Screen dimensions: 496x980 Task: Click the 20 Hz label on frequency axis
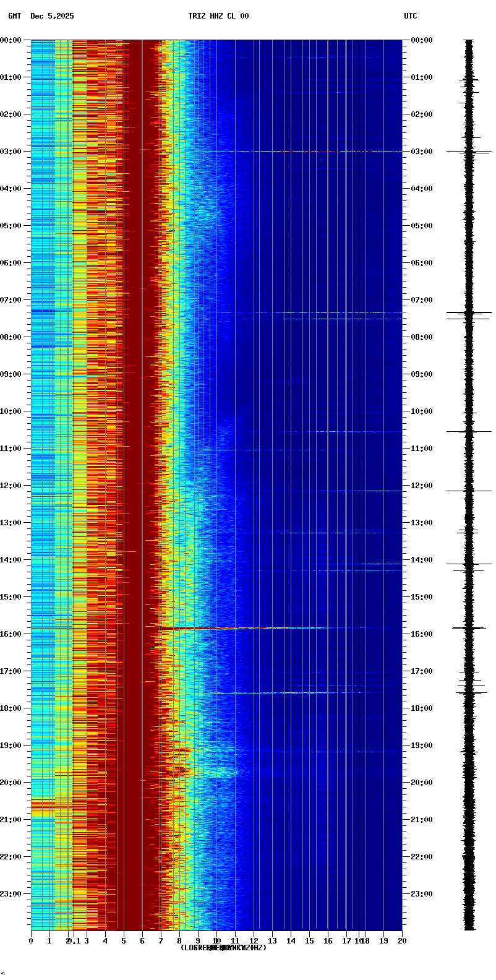point(402,941)
